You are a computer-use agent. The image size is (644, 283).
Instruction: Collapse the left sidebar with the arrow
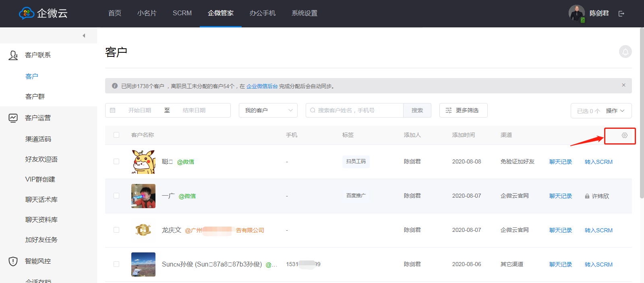[84, 36]
